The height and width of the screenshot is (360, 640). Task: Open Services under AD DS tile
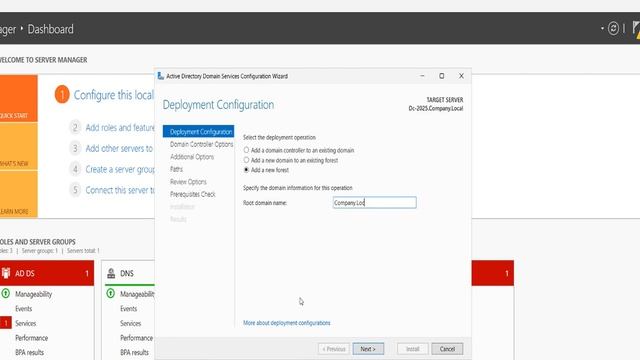click(26, 323)
